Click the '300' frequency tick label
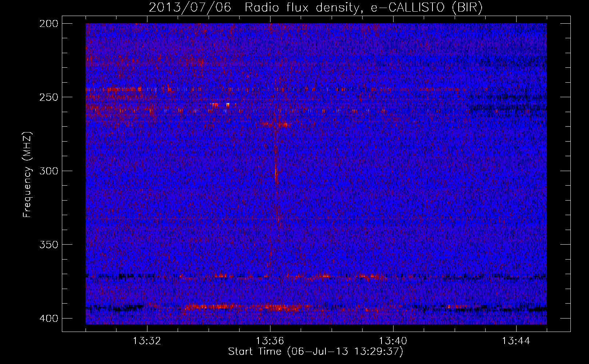The width and height of the screenshot is (589, 364). tap(48, 171)
